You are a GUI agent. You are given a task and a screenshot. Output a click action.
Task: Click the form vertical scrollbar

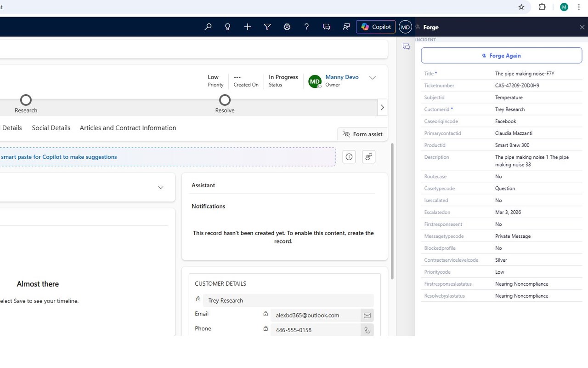(x=392, y=211)
